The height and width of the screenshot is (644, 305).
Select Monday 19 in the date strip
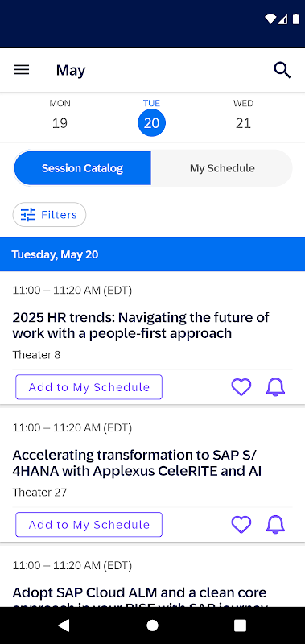(60, 114)
